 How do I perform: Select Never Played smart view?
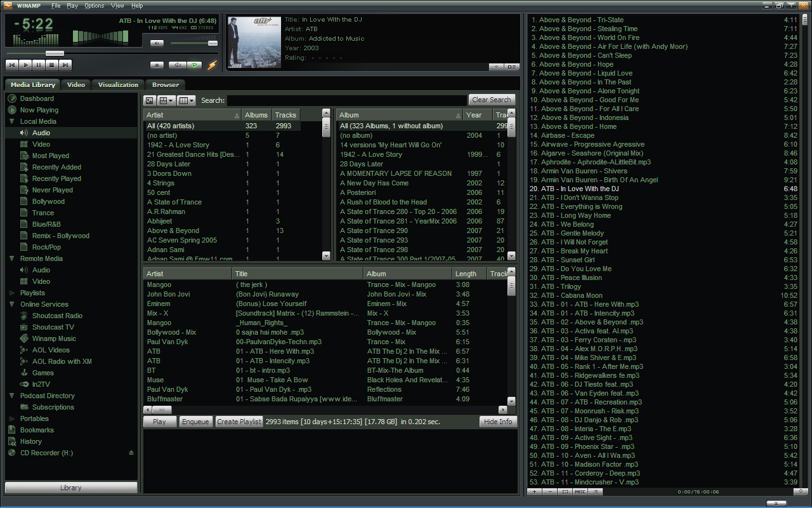(x=53, y=190)
